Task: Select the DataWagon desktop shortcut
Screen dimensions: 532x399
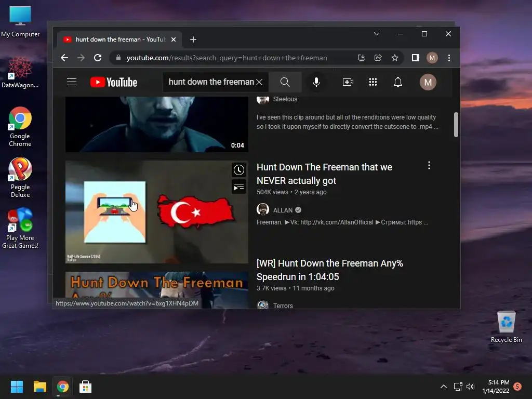Action: pyautogui.click(x=20, y=72)
